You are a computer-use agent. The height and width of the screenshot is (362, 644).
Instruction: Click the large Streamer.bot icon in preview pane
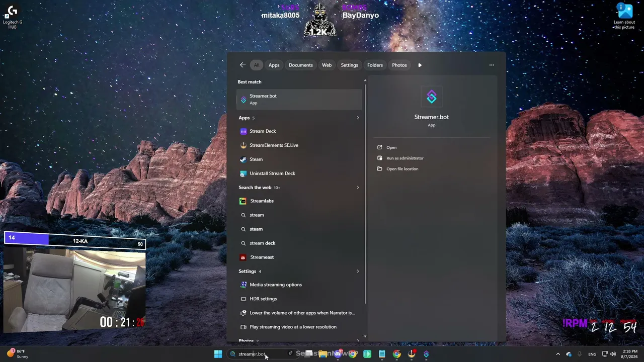pyautogui.click(x=432, y=97)
